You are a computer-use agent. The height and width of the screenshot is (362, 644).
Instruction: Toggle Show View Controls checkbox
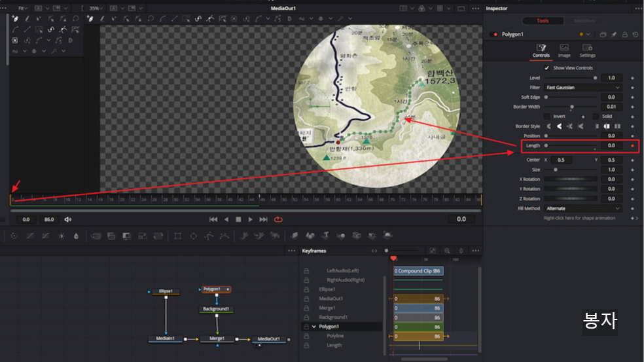click(546, 68)
